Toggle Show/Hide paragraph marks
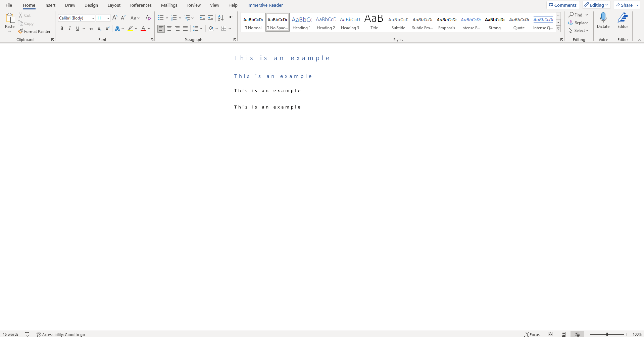The image size is (644, 337). [x=231, y=18]
